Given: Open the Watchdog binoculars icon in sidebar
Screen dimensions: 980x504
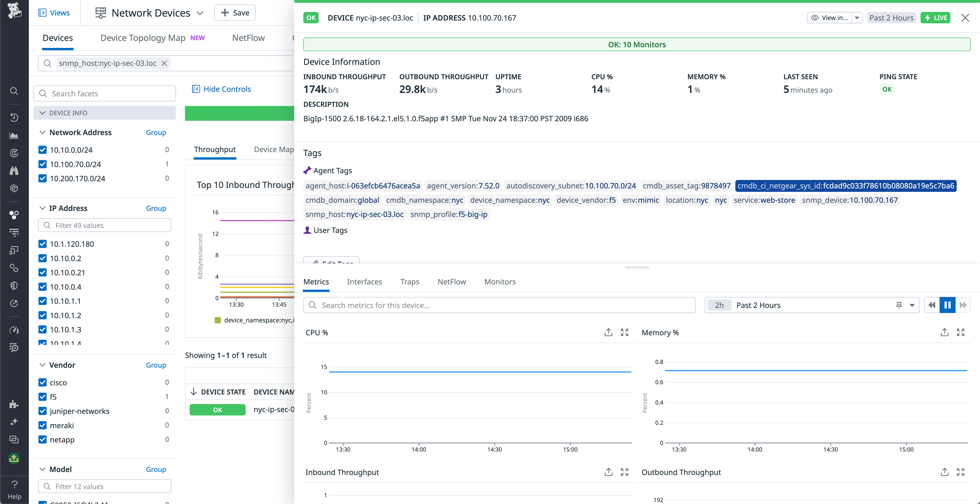Looking at the screenshot, I should coord(14,170).
